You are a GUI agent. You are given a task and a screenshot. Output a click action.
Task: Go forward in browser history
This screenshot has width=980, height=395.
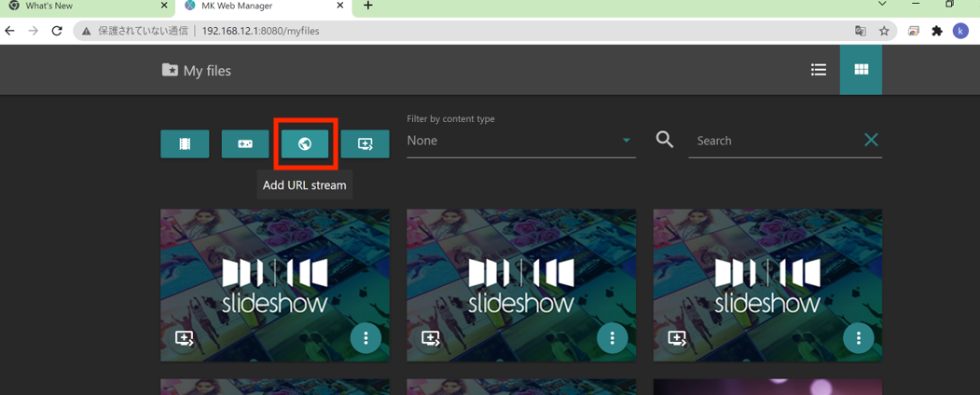pos(34,31)
